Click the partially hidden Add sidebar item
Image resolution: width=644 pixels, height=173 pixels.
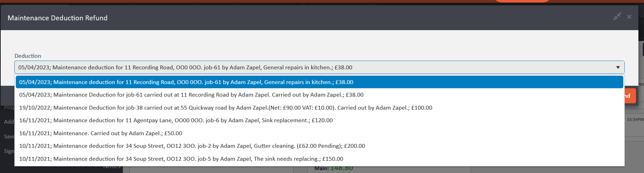[x=9, y=122]
